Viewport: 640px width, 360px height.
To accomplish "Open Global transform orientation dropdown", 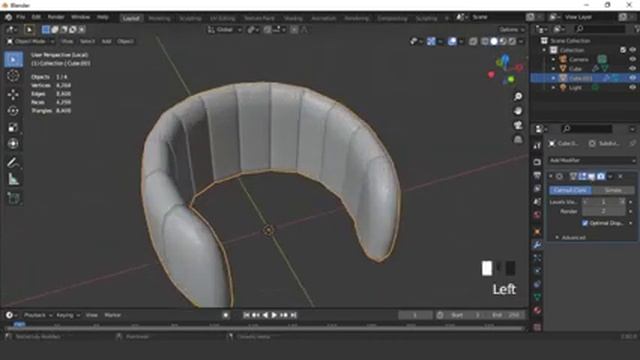I will coord(224,29).
